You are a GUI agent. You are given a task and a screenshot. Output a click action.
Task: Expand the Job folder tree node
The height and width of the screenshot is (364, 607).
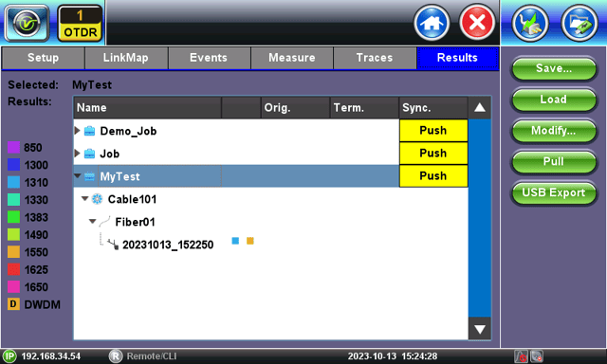click(77, 154)
